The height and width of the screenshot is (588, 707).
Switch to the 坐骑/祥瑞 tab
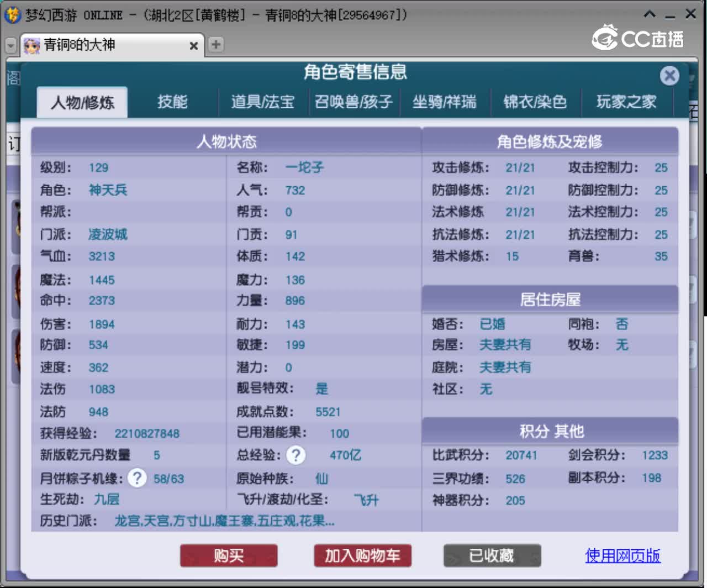(x=445, y=102)
